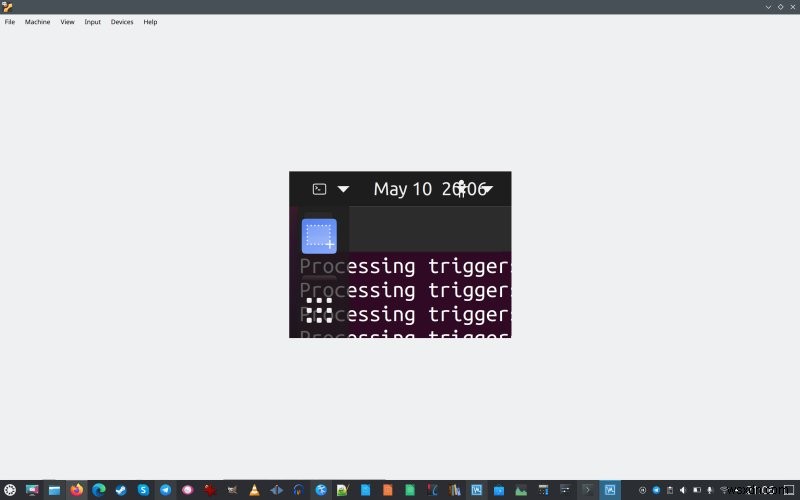Image resolution: width=800 pixels, height=500 pixels.
Task: Launch the green Calc document icon
Action: 410,490
